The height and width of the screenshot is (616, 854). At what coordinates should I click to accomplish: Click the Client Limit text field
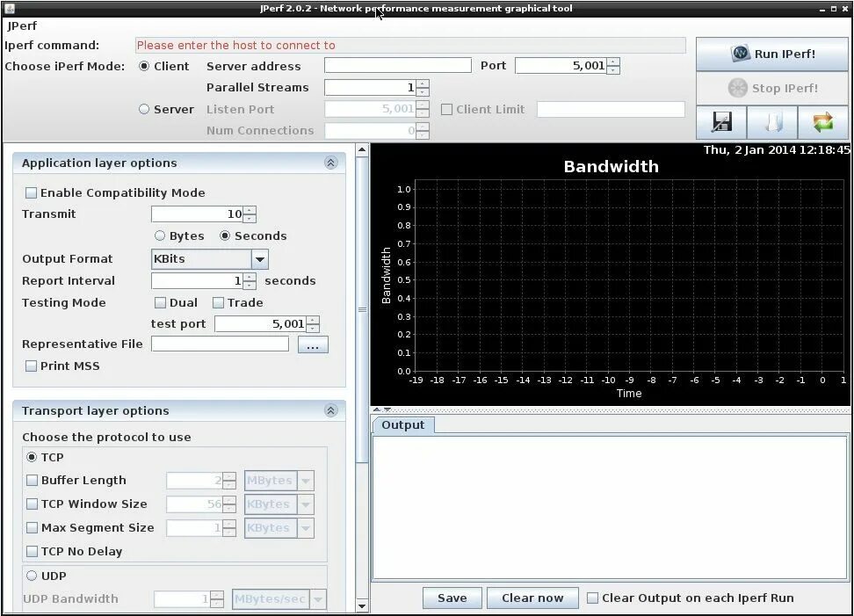tap(611, 109)
